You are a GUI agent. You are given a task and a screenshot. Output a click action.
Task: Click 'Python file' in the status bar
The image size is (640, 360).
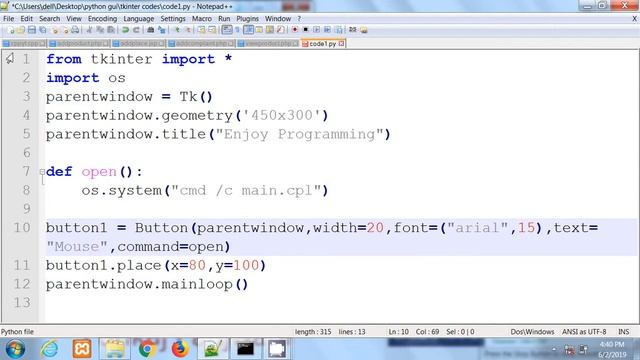(x=17, y=332)
